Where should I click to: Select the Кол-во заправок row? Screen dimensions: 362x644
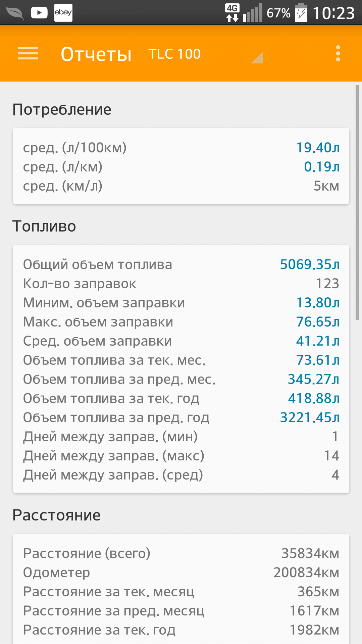tap(181, 284)
